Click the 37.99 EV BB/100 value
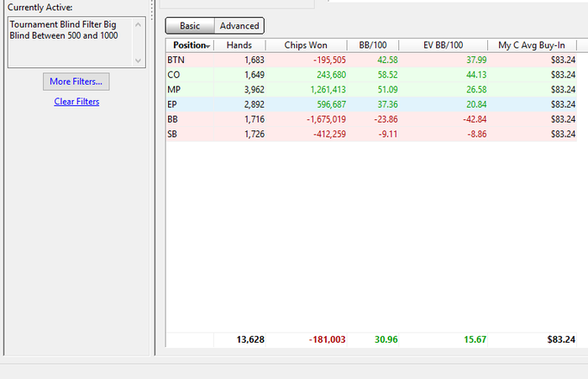The width and height of the screenshot is (588, 379). click(x=476, y=60)
